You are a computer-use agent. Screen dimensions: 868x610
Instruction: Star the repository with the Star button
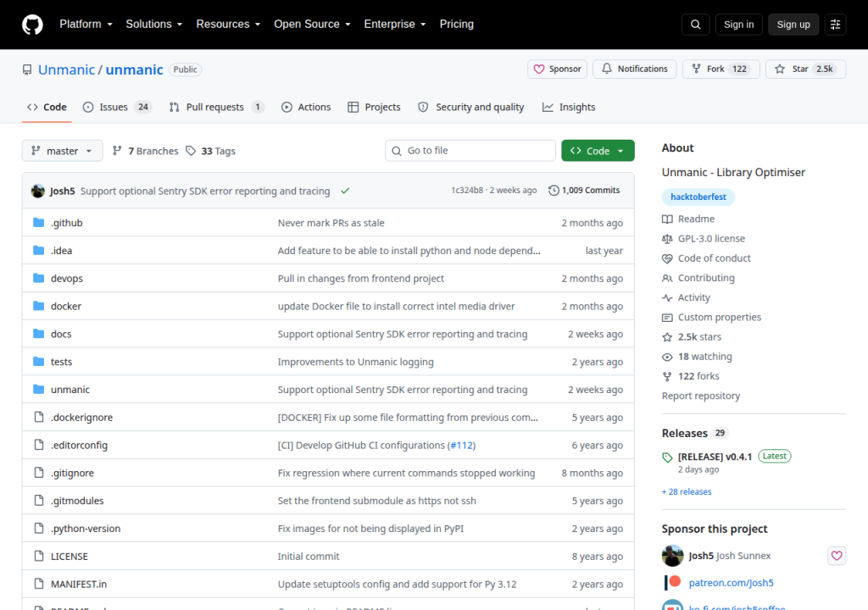(x=805, y=69)
